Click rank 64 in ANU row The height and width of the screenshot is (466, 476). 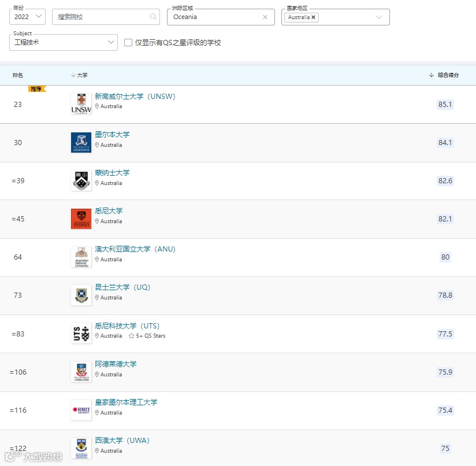tap(18, 257)
